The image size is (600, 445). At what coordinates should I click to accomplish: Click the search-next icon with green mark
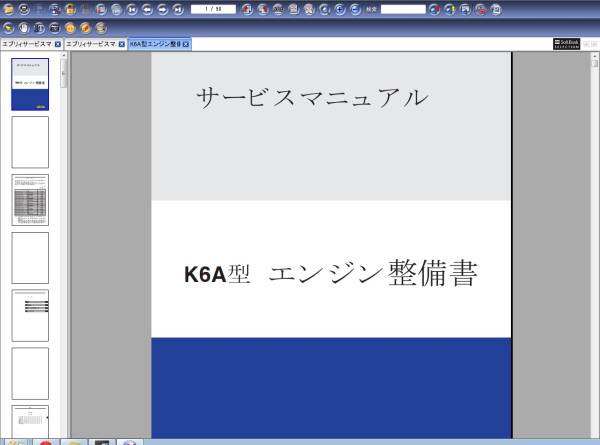tap(450, 9)
